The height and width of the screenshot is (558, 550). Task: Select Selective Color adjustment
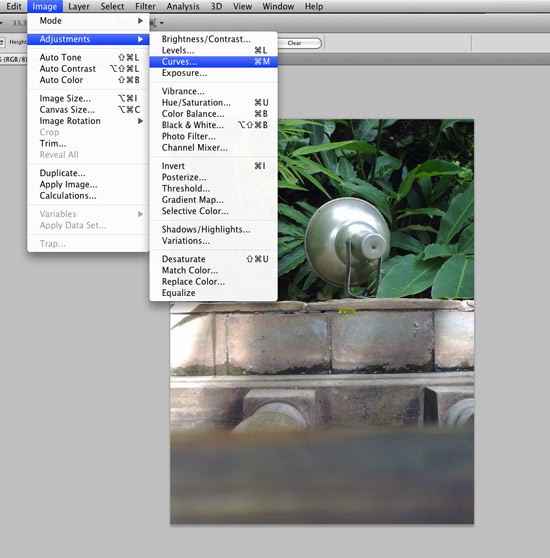click(213, 211)
